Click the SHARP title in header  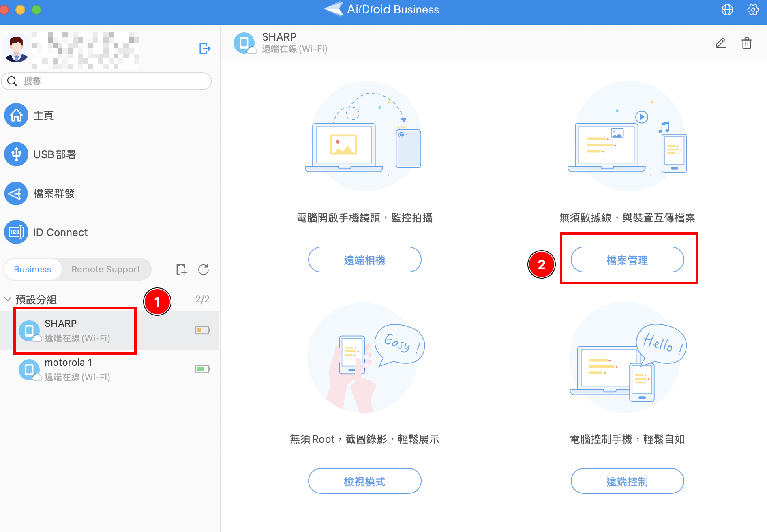pos(279,37)
